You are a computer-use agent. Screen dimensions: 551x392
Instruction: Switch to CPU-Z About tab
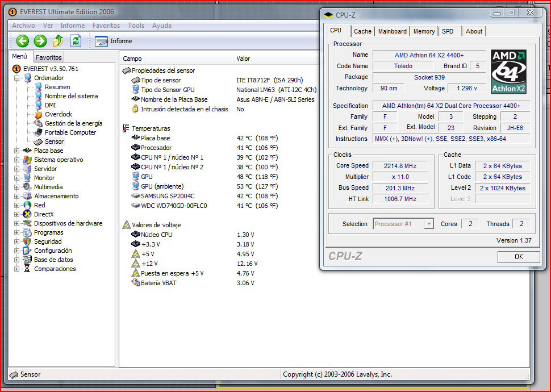(x=474, y=31)
